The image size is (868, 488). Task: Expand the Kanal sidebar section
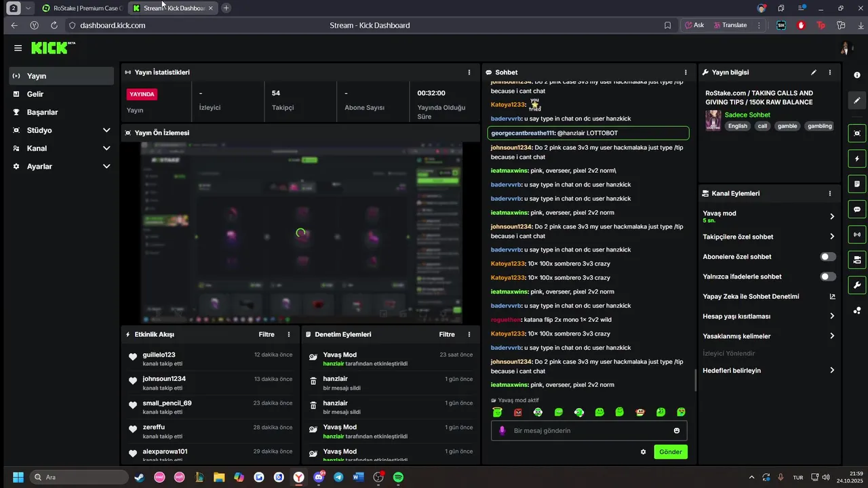(62, 148)
